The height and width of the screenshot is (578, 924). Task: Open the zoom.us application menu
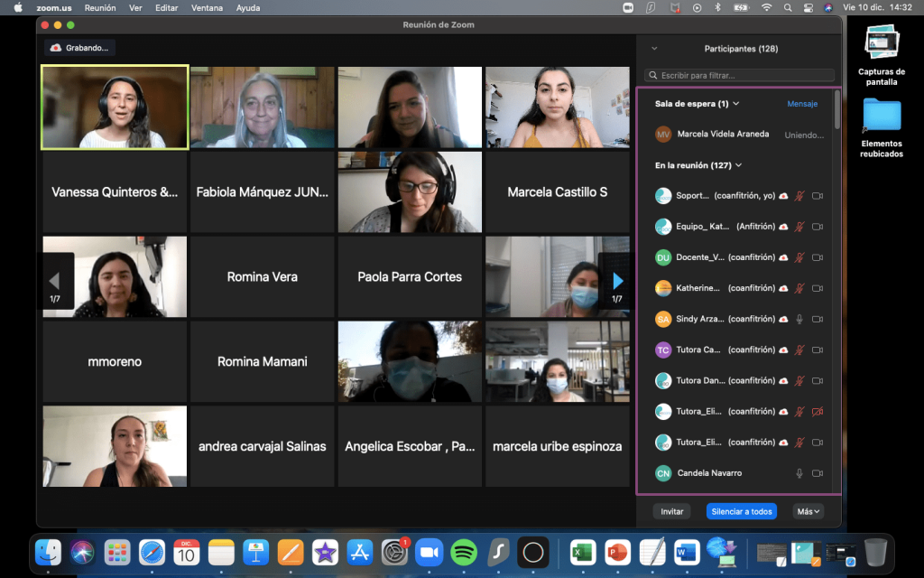tap(53, 7)
